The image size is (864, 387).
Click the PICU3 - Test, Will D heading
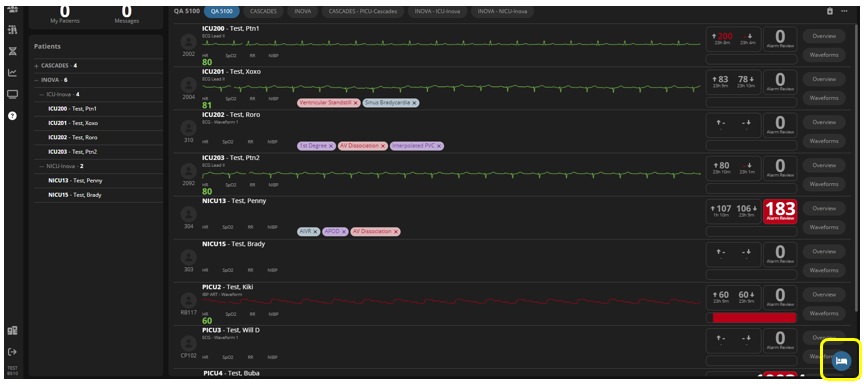pos(231,330)
